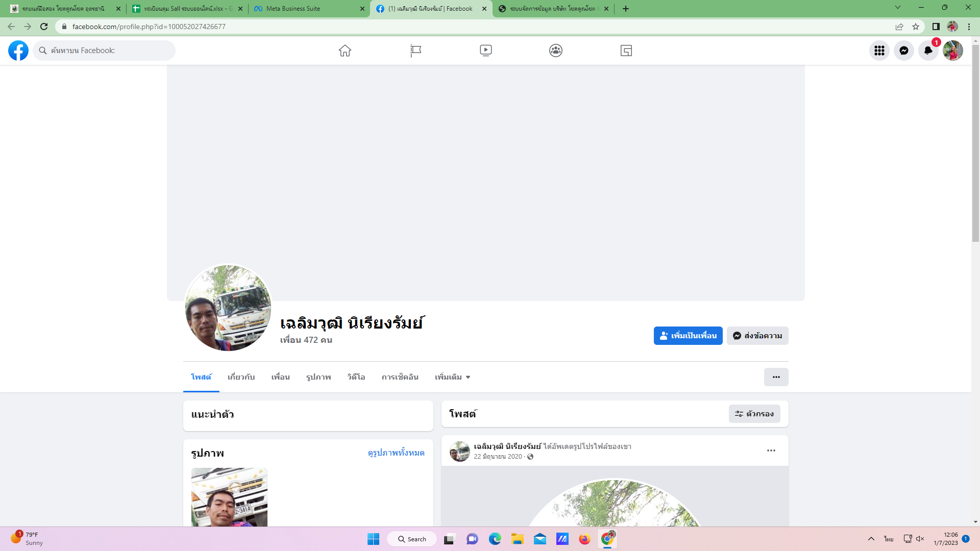Open the ตัวกรอง posts filter
980x551 pixels.
(x=754, y=414)
